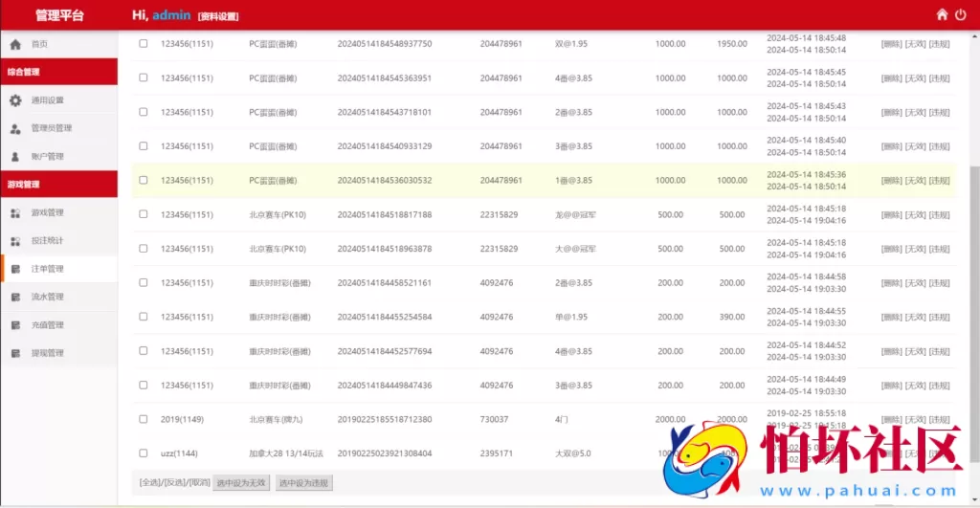Collapse the 游戏管理 red section header
This screenshot has height=508, width=980.
tap(58, 185)
